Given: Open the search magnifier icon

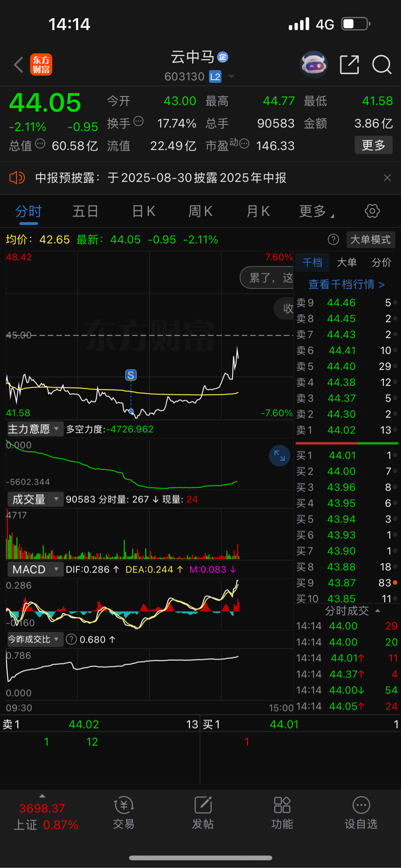Looking at the screenshot, I should (382, 65).
